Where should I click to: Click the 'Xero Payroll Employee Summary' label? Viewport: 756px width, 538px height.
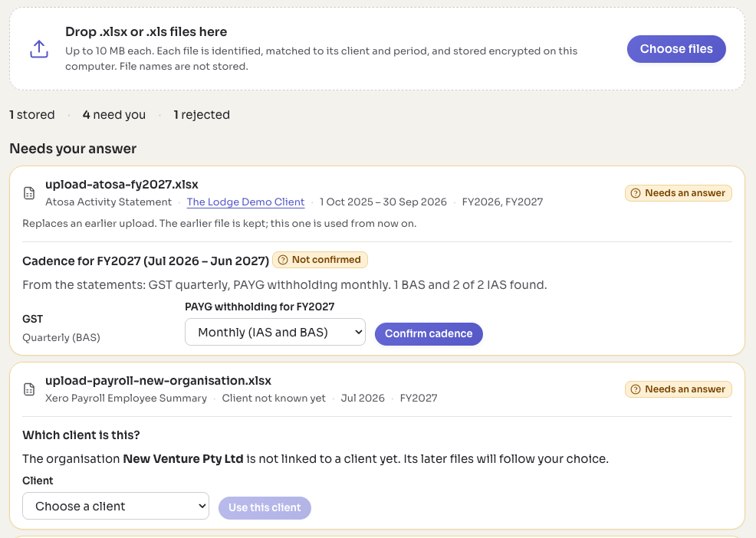126,399
